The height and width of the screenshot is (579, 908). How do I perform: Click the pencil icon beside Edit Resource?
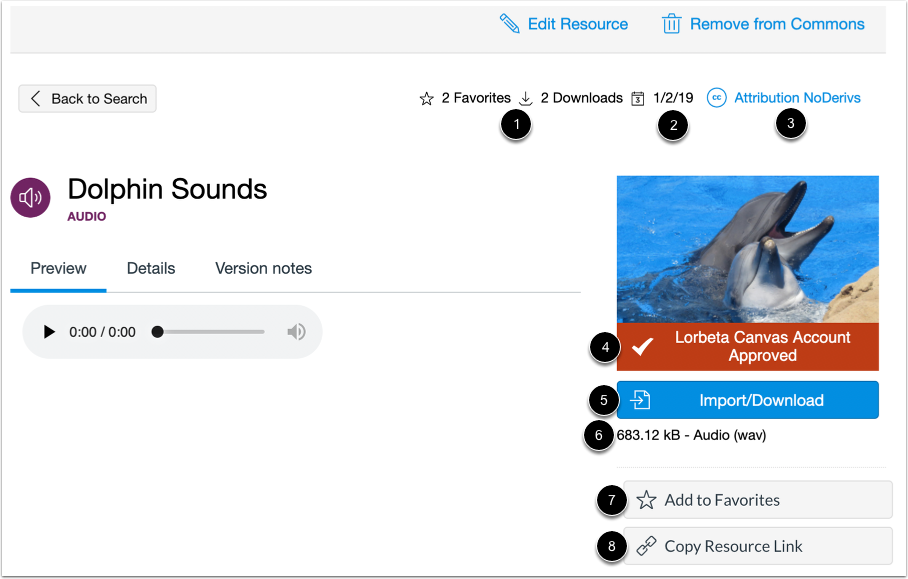(510, 23)
